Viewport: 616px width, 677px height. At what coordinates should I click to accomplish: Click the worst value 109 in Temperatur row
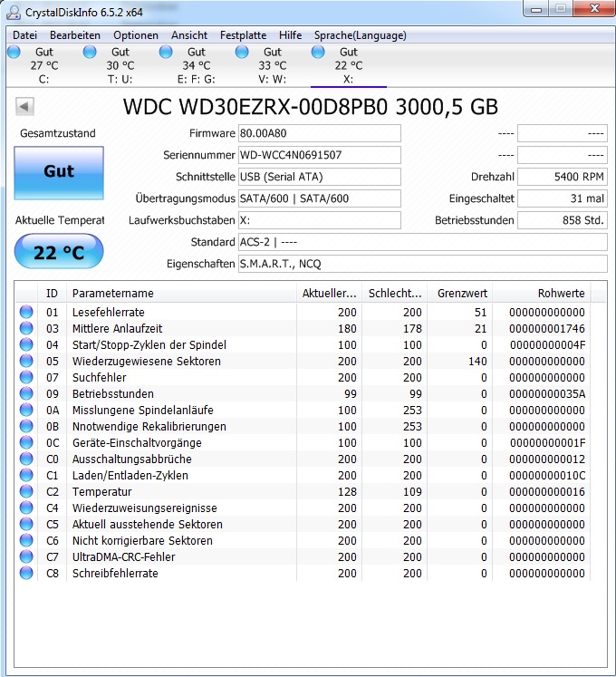[x=412, y=492]
